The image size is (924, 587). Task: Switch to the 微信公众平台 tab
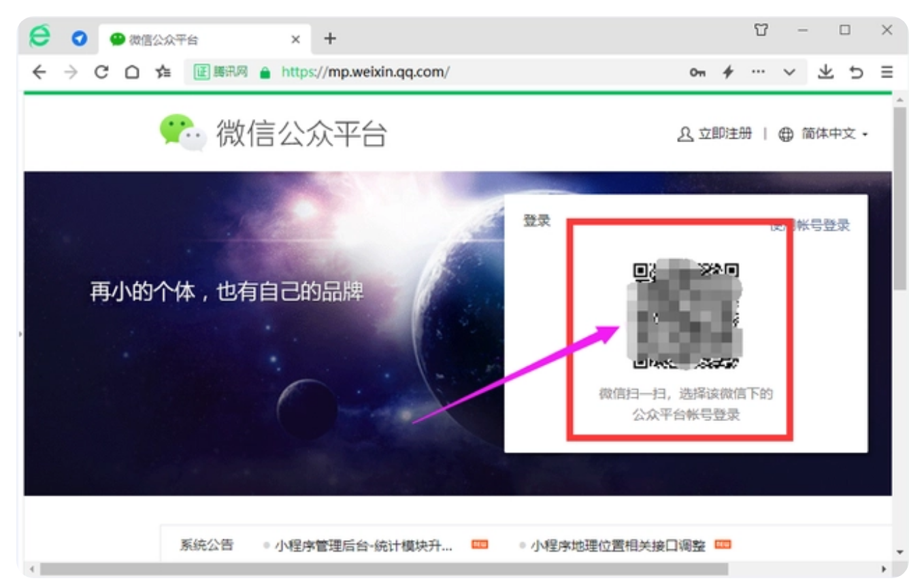click(x=205, y=39)
